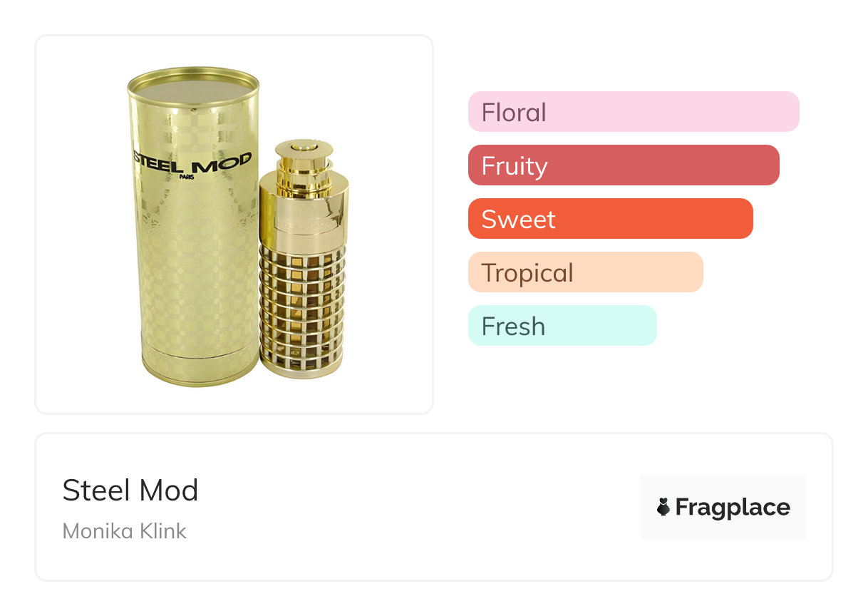Click the Fragplace wordmark text

(x=732, y=508)
